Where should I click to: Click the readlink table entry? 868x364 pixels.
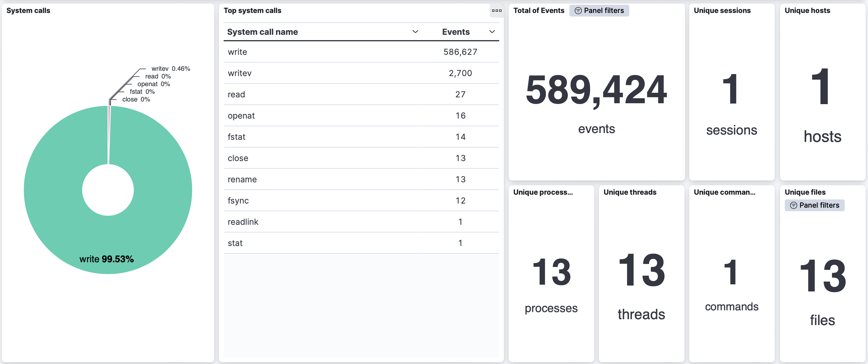tap(243, 222)
